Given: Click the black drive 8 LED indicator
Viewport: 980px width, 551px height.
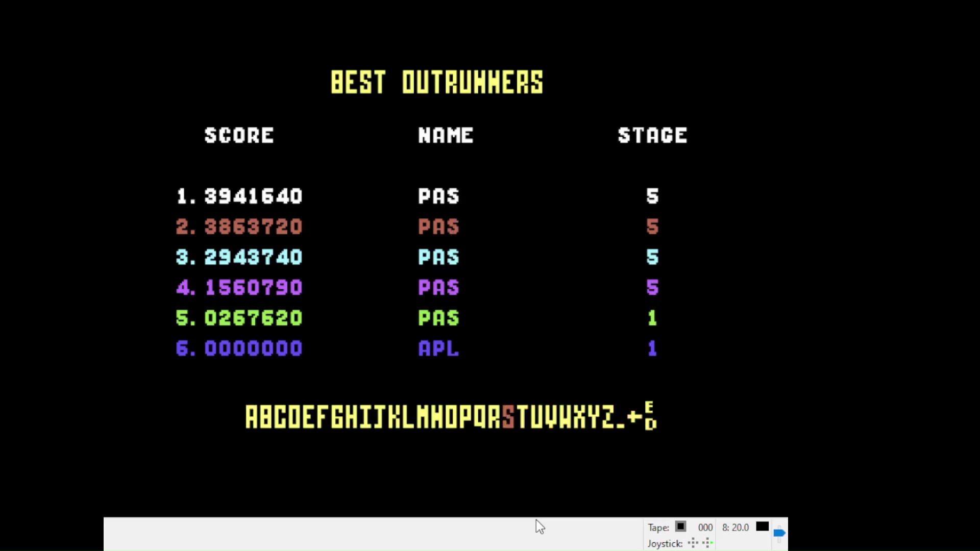Looking at the screenshot, I should point(762,527).
